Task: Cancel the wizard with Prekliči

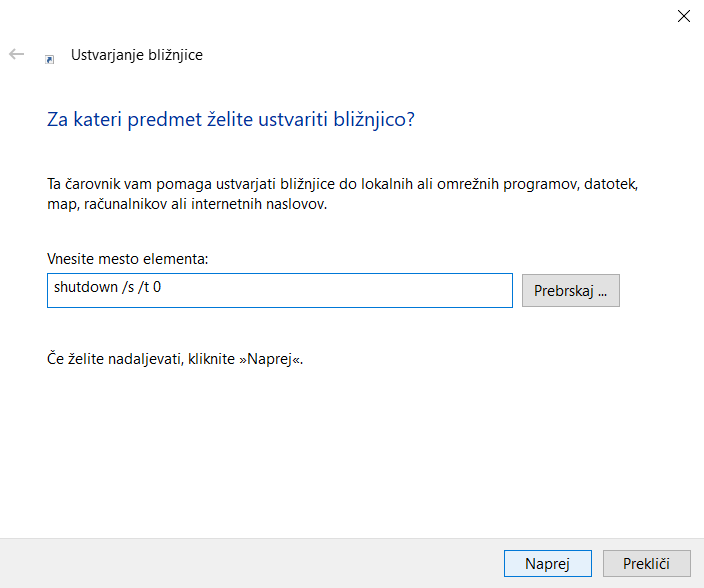Action: click(x=645, y=564)
